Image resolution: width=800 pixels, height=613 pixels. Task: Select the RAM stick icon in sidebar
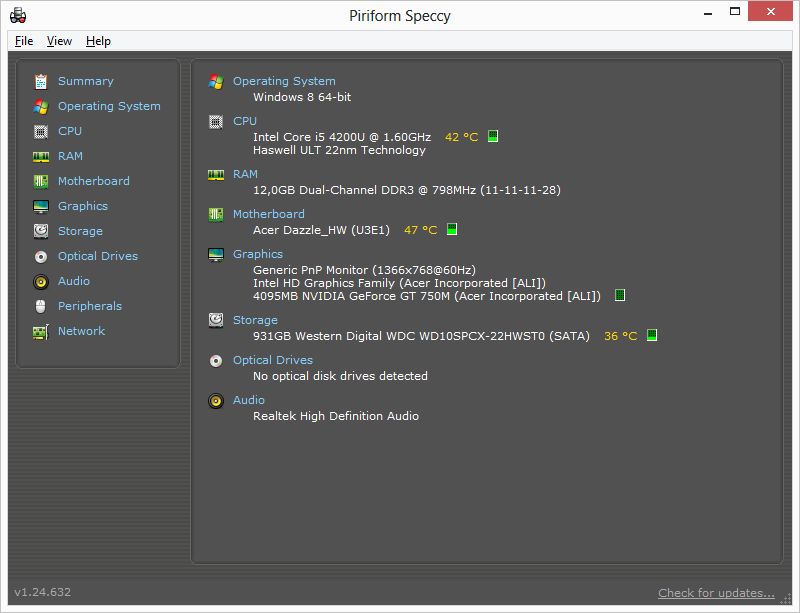(41, 156)
